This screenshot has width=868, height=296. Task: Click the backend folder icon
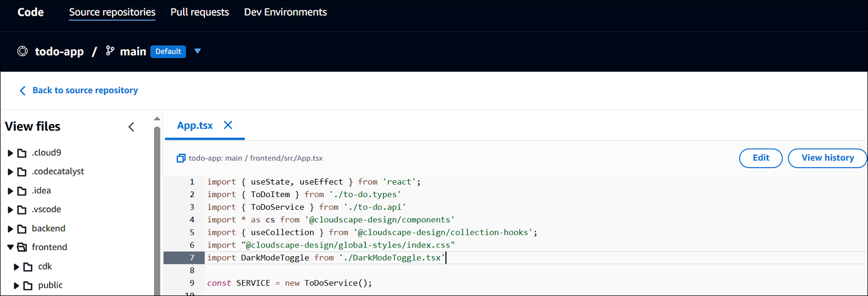click(22, 229)
